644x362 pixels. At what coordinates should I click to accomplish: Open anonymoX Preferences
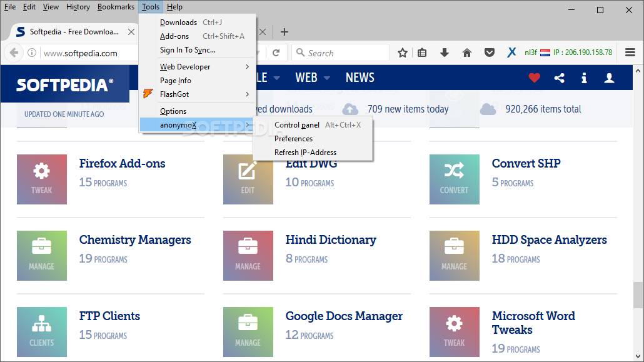[313, 138]
